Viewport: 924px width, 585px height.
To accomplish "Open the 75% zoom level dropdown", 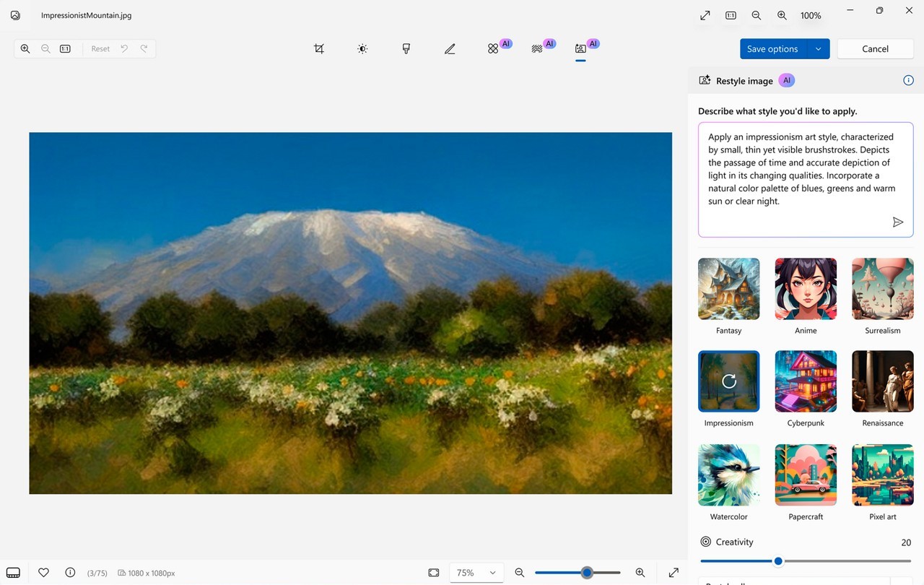I will click(x=476, y=573).
